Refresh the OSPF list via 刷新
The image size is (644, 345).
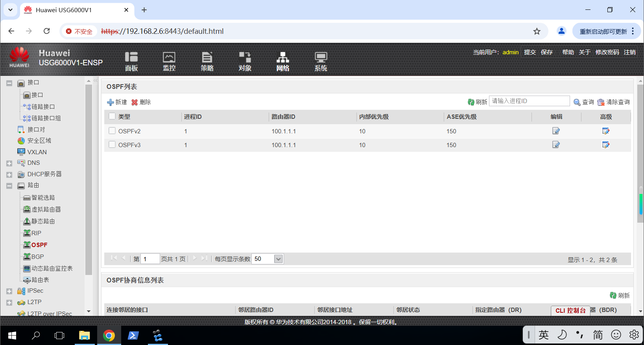(477, 102)
